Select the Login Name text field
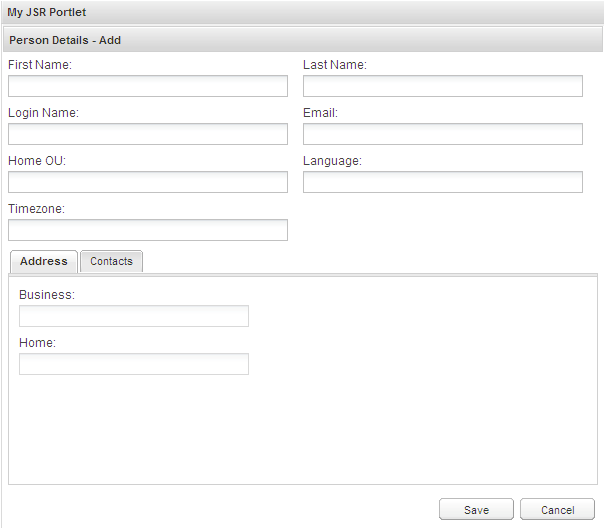The height and width of the screenshot is (528, 606). (x=147, y=134)
